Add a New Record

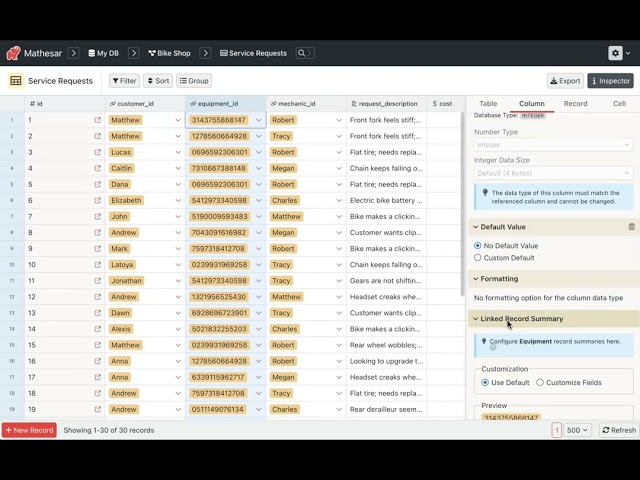[29, 430]
